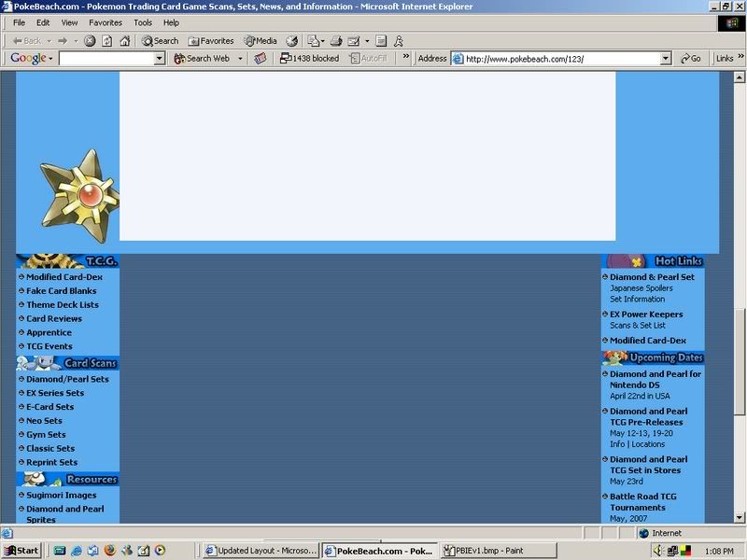The height and width of the screenshot is (560, 747).
Task: Click the Forward arrow button
Action: click(x=63, y=41)
